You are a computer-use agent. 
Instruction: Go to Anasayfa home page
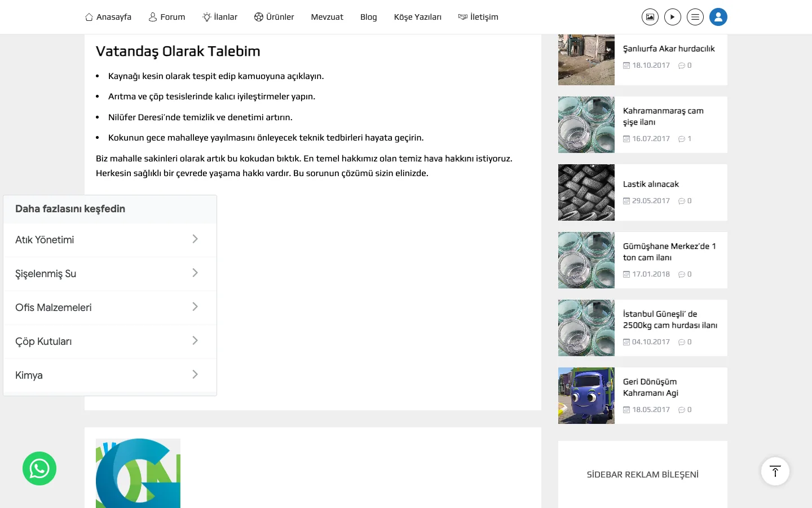pyautogui.click(x=108, y=17)
